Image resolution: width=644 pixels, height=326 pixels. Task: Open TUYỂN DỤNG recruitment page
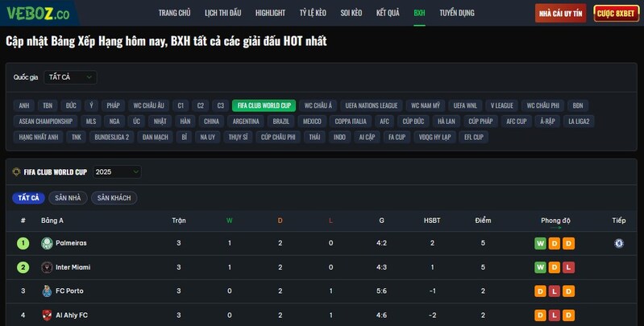(x=457, y=13)
